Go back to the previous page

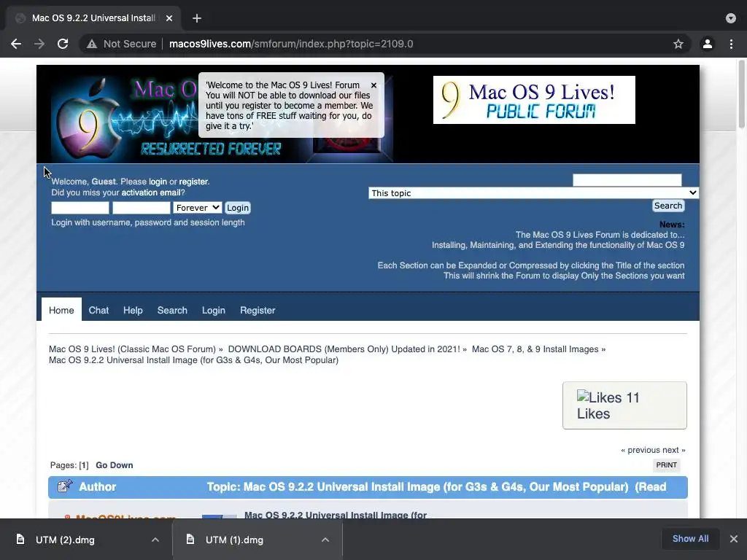point(16,44)
